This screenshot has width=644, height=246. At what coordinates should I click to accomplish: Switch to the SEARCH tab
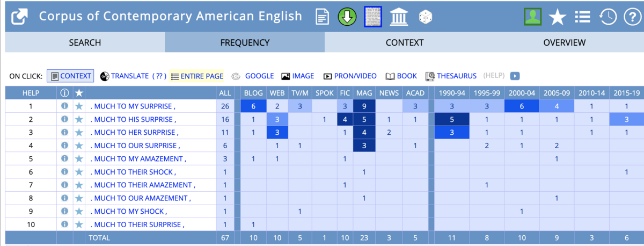click(85, 42)
